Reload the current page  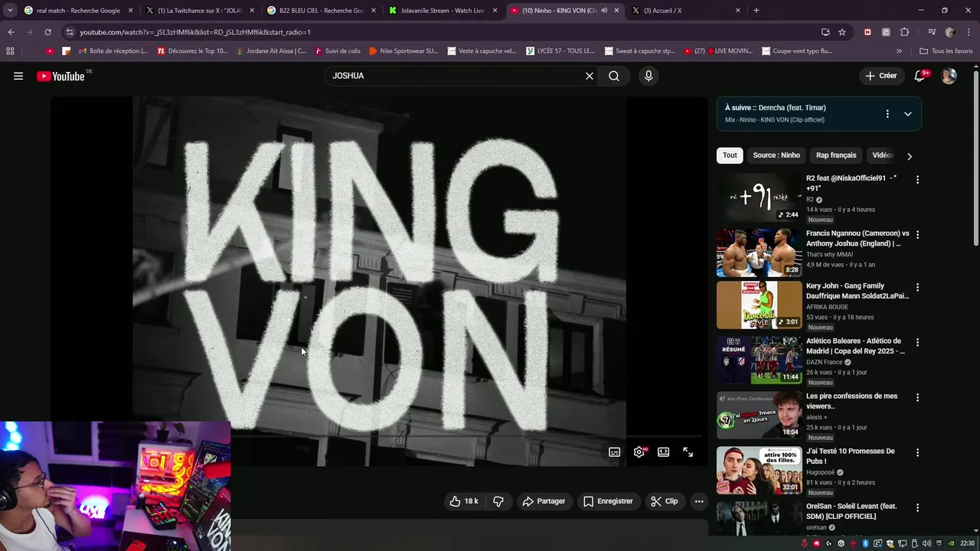tap(47, 32)
